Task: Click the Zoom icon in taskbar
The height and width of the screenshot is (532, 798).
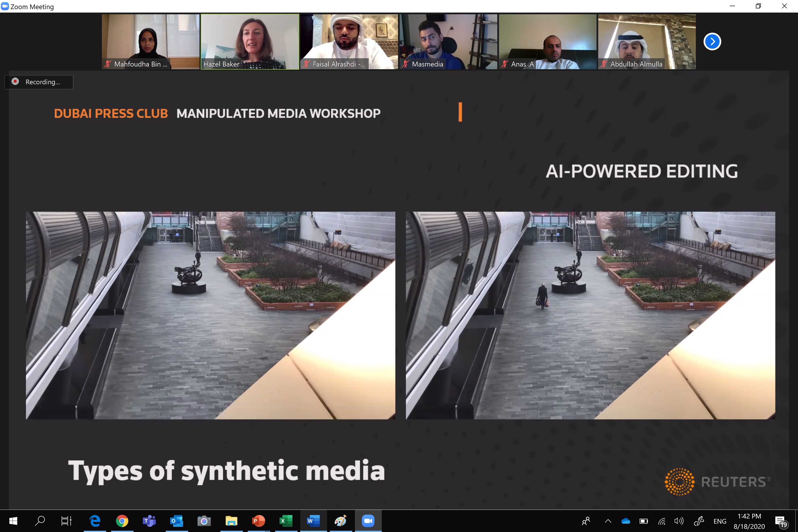Action: [x=368, y=520]
